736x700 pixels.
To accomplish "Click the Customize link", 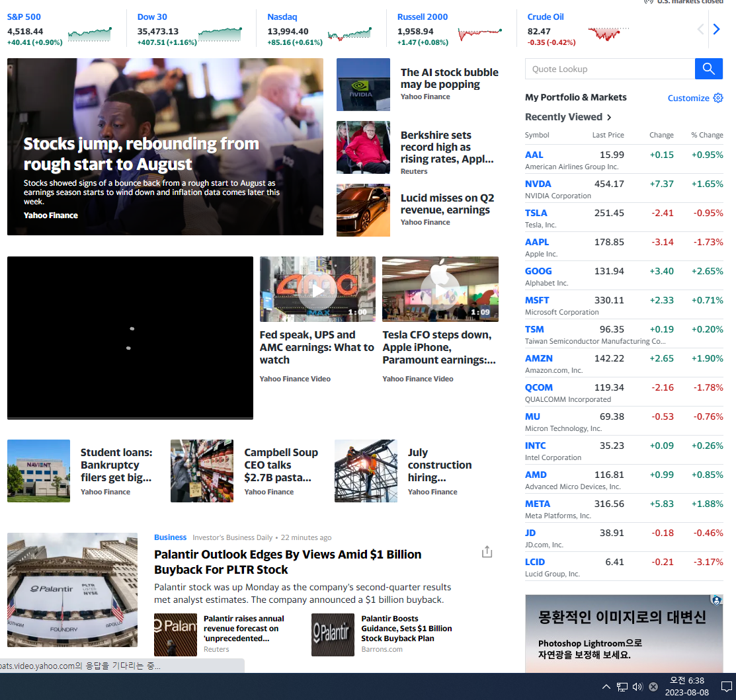I will [688, 98].
